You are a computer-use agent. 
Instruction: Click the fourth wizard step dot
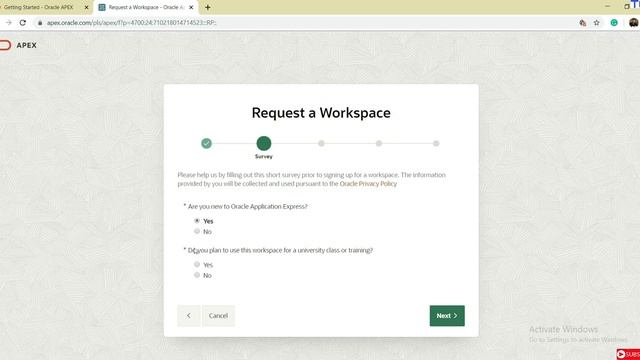[379, 143]
